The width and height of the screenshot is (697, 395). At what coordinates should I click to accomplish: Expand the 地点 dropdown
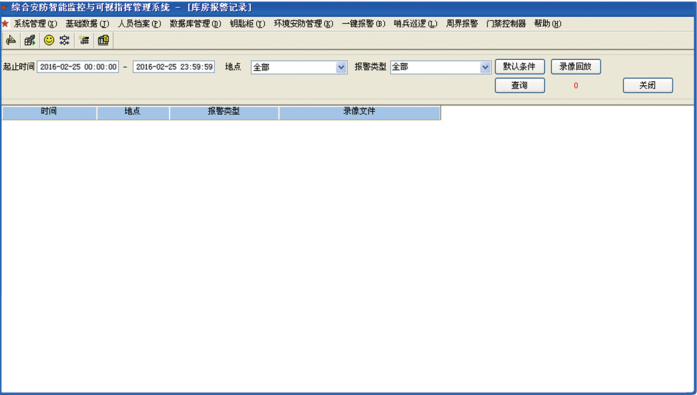point(341,67)
